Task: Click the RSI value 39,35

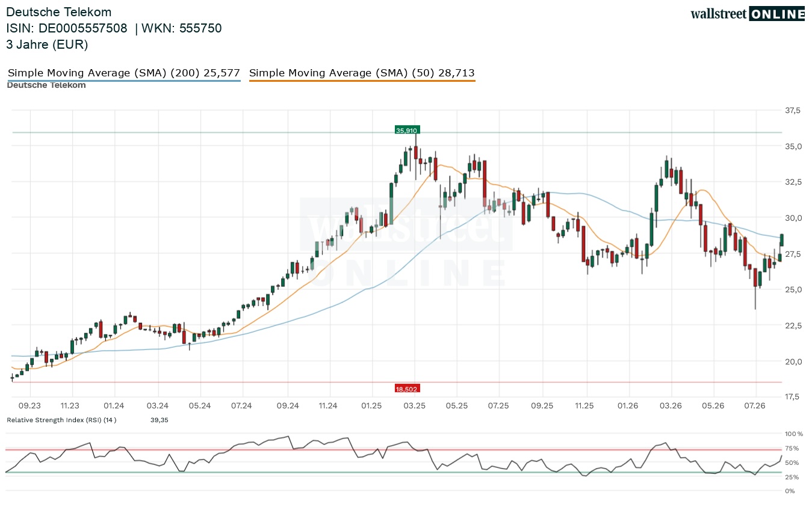Action: tap(160, 420)
